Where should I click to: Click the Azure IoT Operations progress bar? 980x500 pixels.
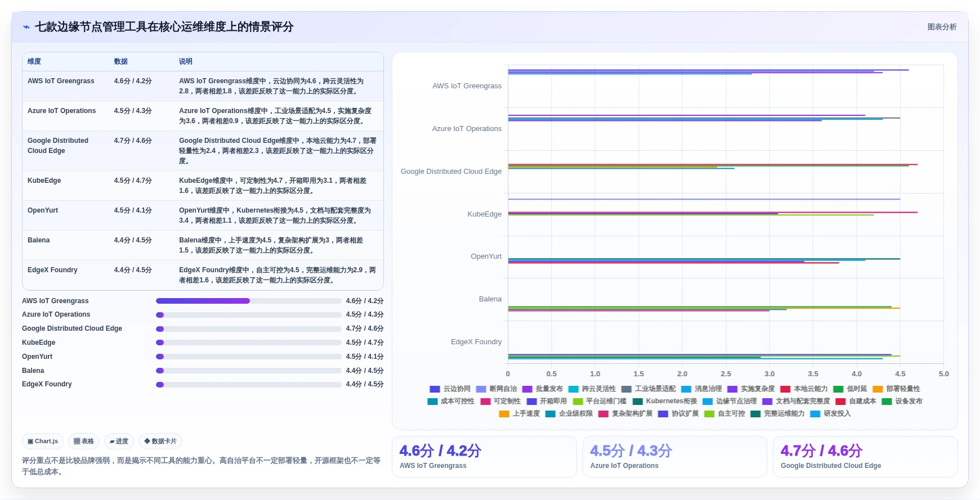click(249, 315)
